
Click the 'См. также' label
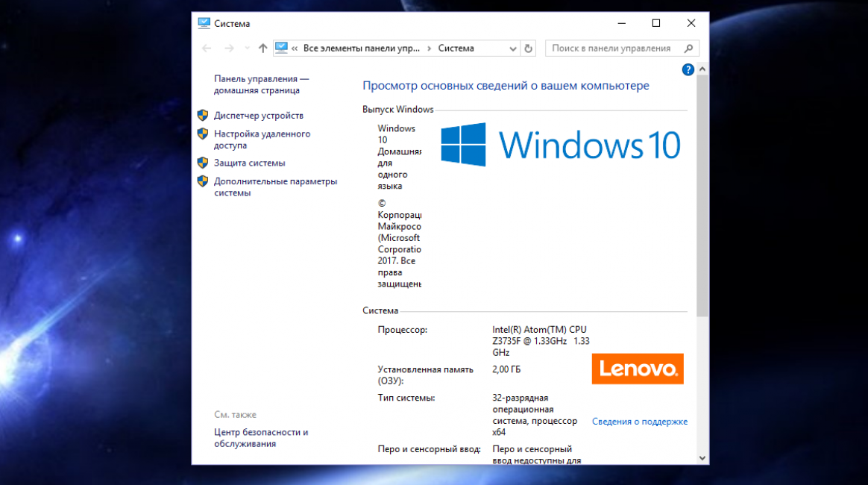point(235,415)
